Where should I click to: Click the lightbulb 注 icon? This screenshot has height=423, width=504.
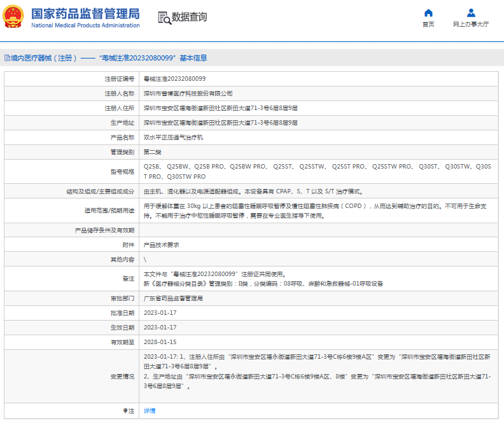(125, 411)
